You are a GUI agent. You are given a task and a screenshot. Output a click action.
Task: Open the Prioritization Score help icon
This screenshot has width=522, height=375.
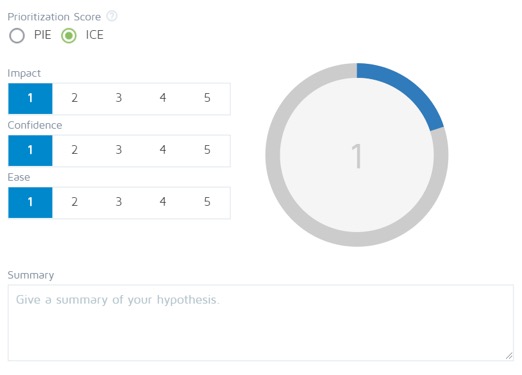[112, 16]
